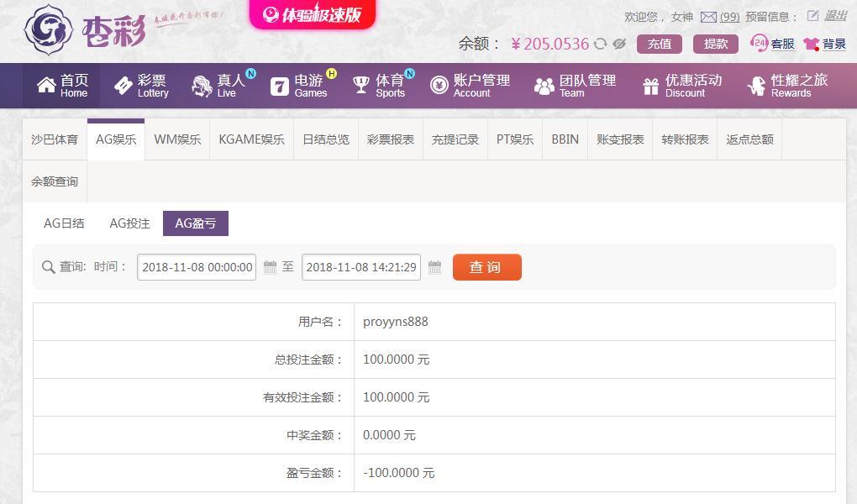Select the AG娱乐 tab

click(116, 139)
